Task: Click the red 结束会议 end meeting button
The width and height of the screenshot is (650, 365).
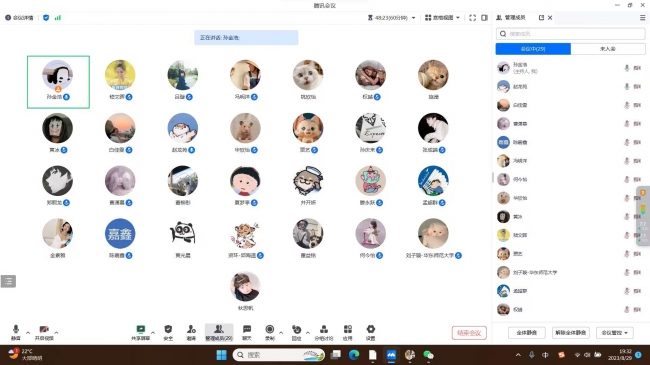Action: tap(469, 333)
